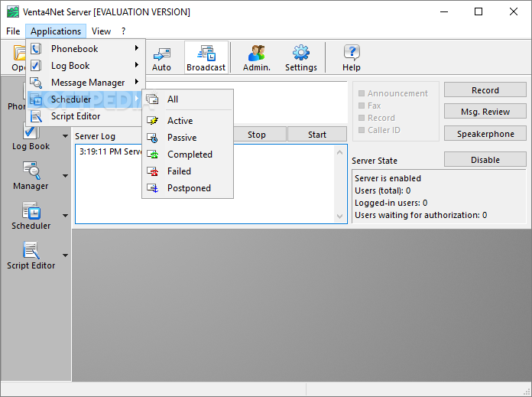Image resolution: width=532 pixels, height=397 pixels.
Task: Expand the Phonebook submenu arrow
Action: point(137,48)
